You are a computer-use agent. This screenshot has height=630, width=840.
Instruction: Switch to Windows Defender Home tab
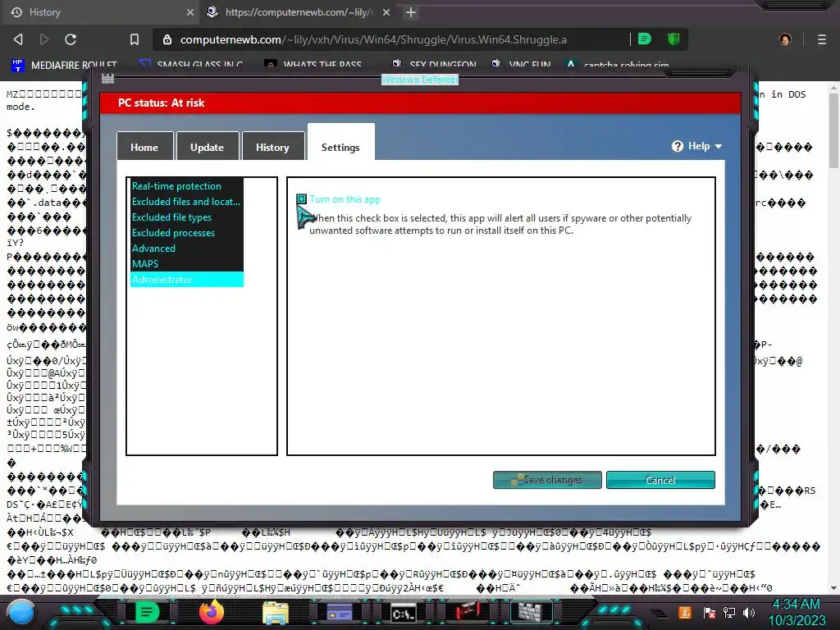(144, 147)
